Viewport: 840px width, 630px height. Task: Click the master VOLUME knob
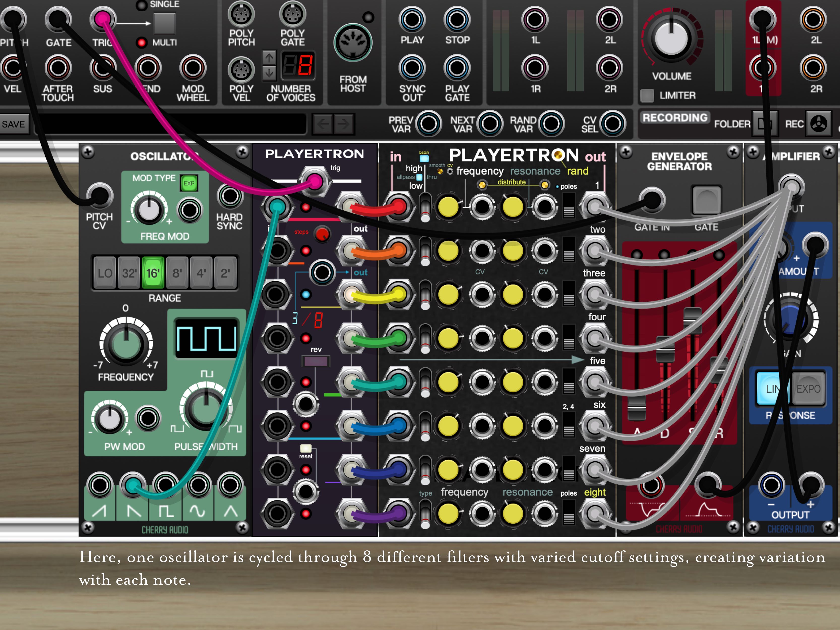671,38
